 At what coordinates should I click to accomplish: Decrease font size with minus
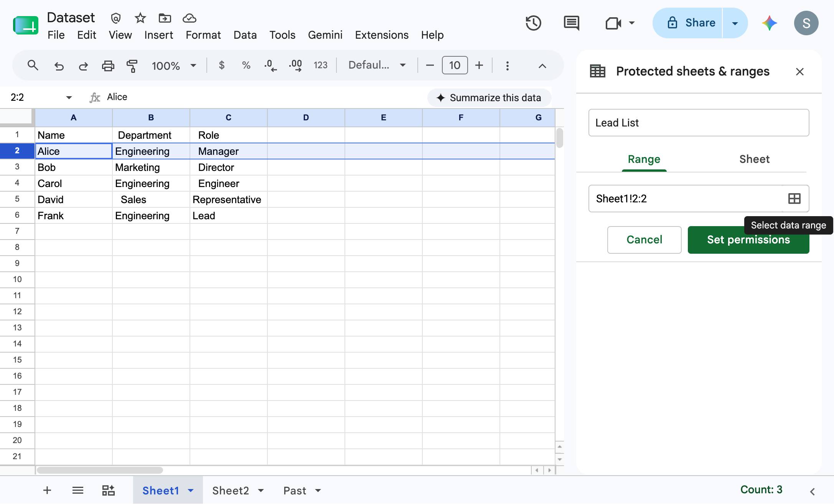pyautogui.click(x=430, y=66)
